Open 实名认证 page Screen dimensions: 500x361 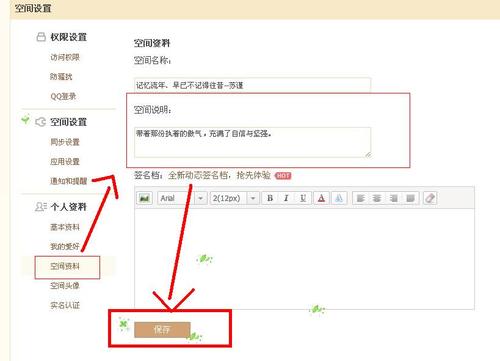pos(65,305)
